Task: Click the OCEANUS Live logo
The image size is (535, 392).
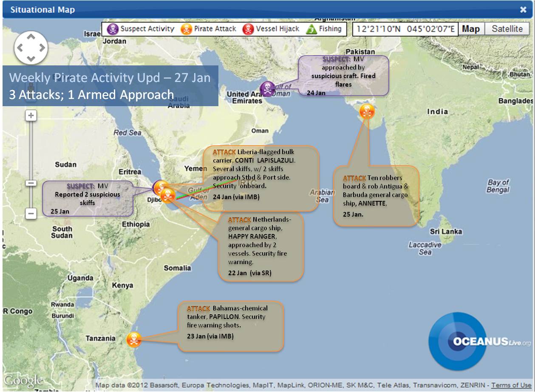Action: pos(479,341)
